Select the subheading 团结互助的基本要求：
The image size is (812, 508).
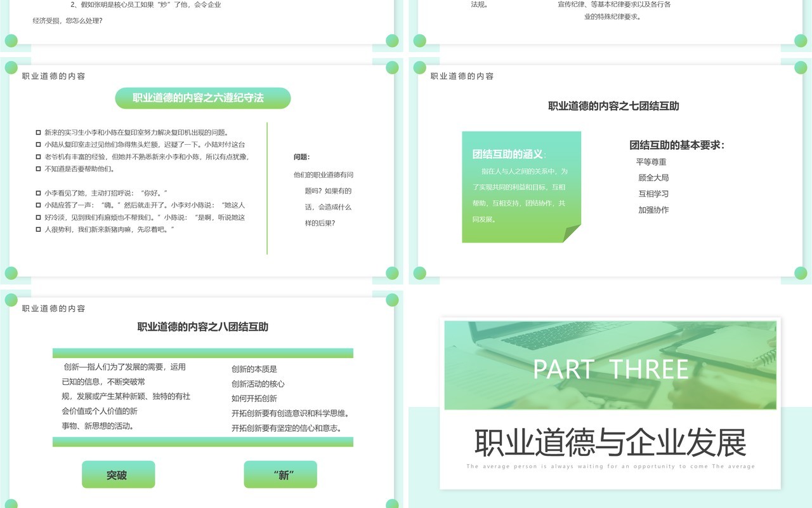click(x=677, y=145)
